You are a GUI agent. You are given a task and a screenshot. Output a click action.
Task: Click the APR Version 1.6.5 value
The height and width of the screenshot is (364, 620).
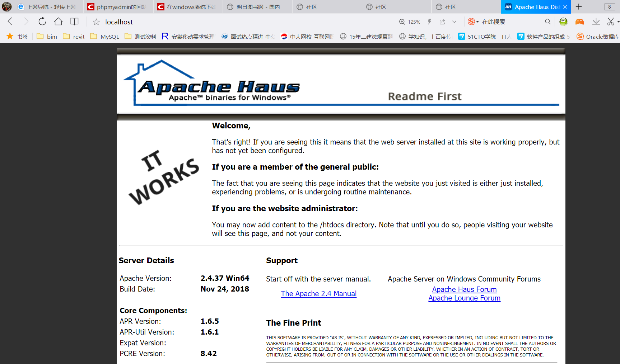click(x=210, y=321)
